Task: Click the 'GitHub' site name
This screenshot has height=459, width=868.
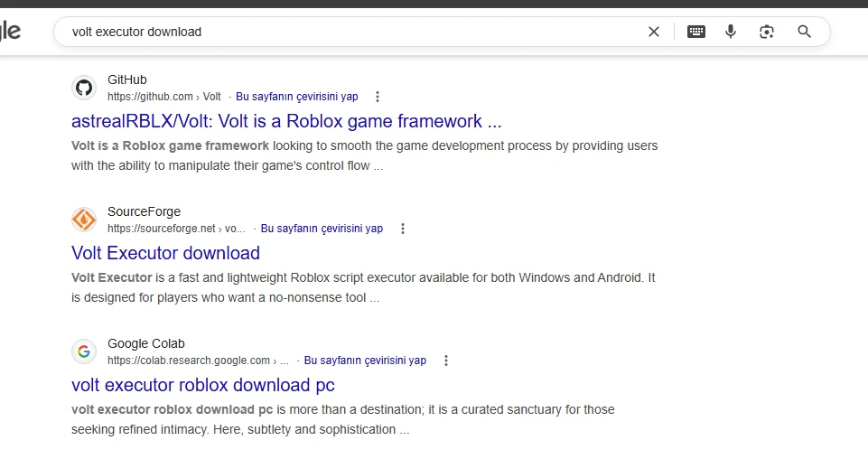Action: click(x=126, y=80)
